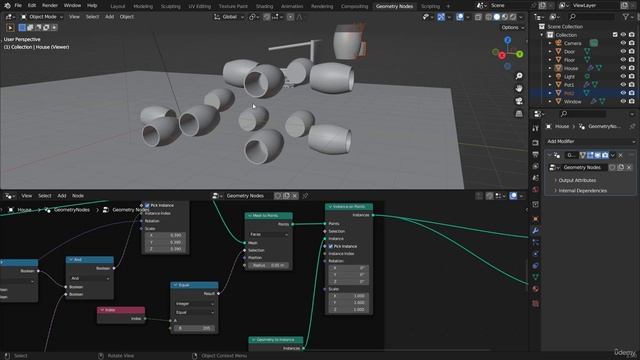Open the Edit menu
This screenshot has height=360, width=640.
(32, 6)
